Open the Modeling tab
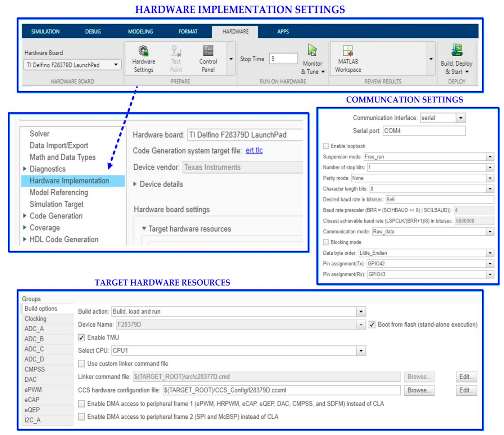Screen dimensions: 504x435 point(140,32)
